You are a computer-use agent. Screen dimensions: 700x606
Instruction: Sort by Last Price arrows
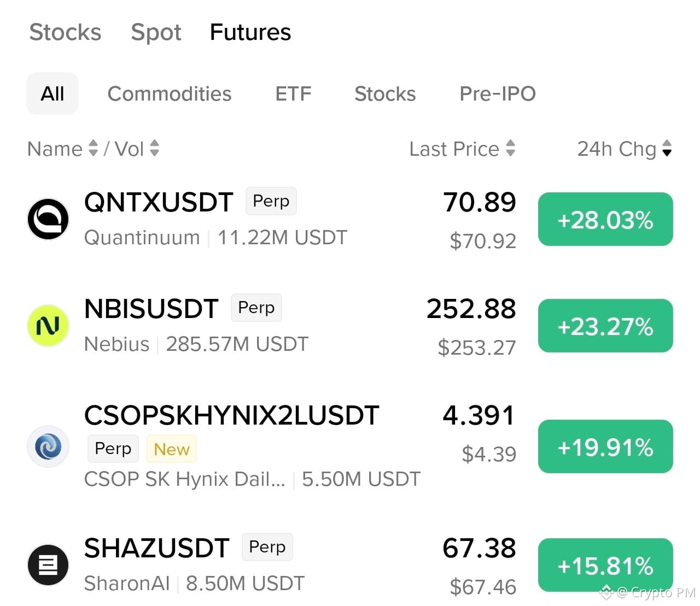click(511, 148)
